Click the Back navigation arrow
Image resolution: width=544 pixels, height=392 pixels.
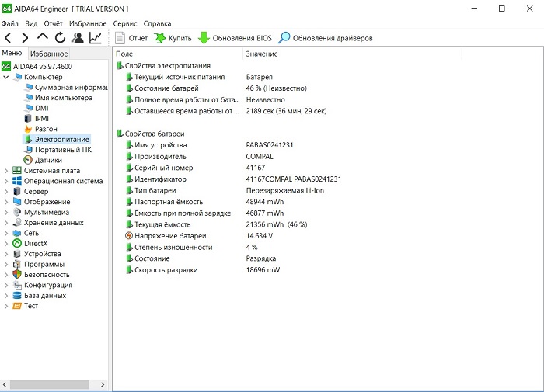point(8,38)
